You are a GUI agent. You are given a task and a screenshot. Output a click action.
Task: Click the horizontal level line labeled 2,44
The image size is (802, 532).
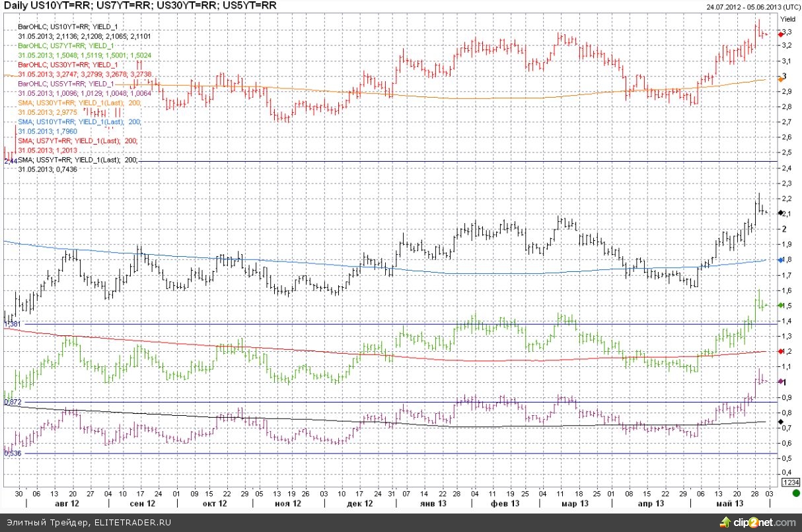pos(396,161)
